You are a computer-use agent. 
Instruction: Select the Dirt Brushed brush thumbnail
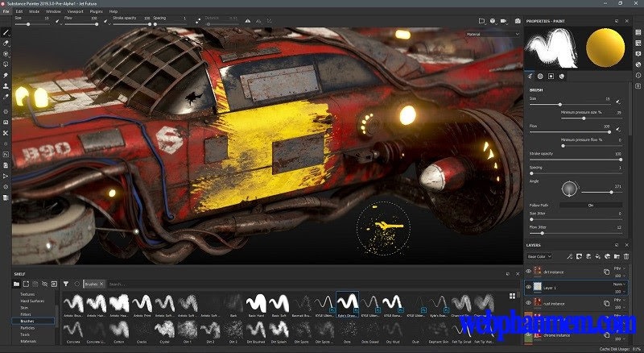256,331
